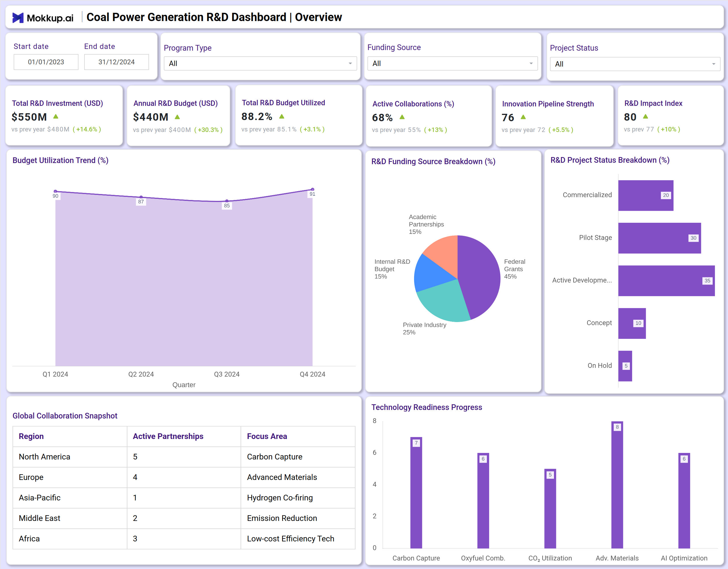The image size is (728, 569).
Task: Click the up-arrow next to Impact Index 80
Action: (645, 116)
